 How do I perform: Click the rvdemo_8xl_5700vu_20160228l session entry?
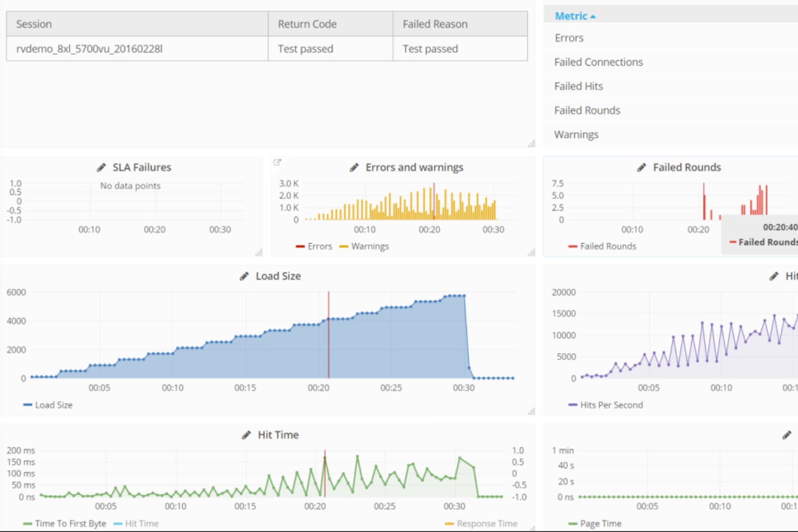click(89, 49)
